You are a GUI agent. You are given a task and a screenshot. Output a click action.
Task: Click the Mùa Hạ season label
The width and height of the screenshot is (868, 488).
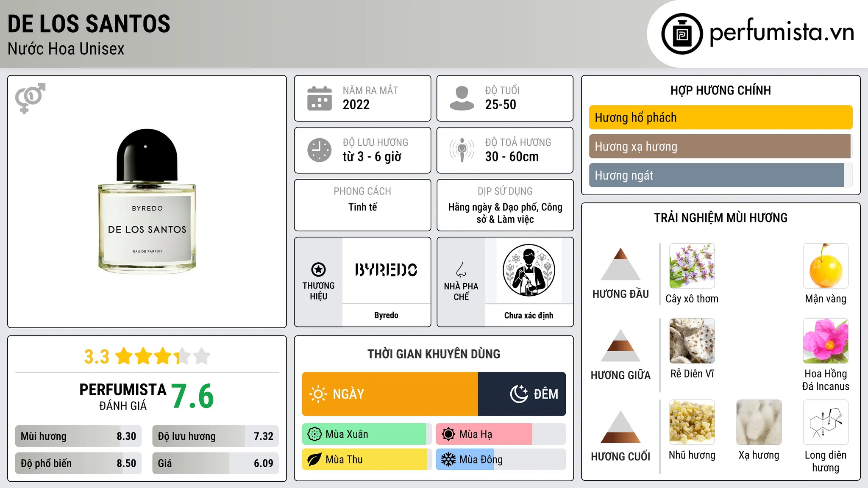point(476,434)
